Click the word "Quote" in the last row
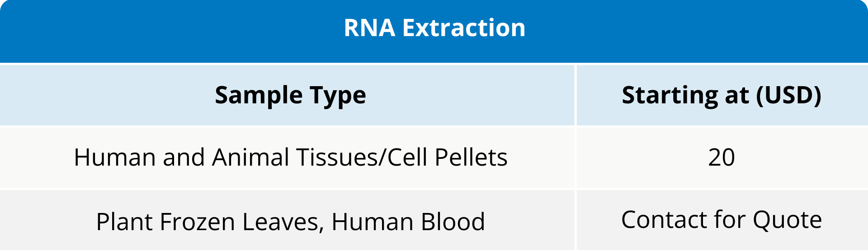 787,220
